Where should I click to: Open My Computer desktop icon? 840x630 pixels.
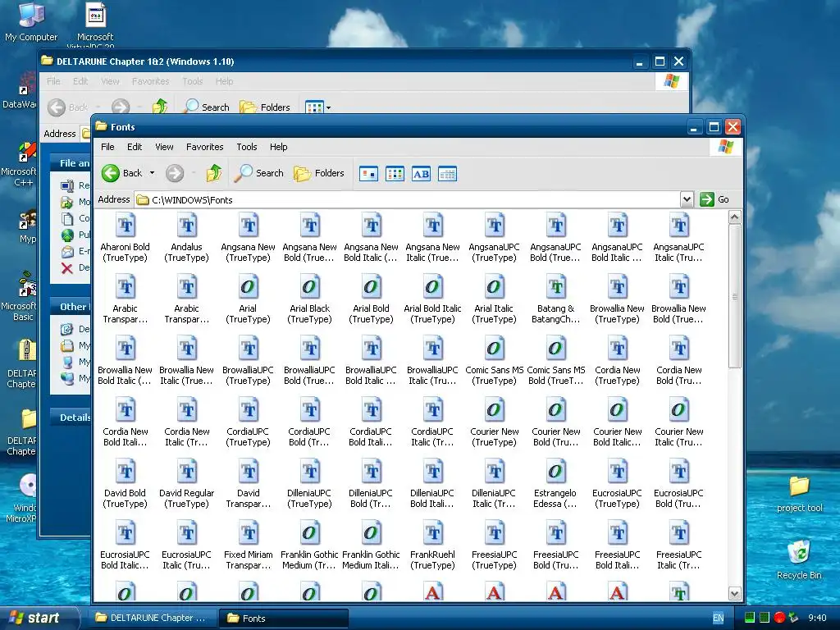[x=31, y=21]
